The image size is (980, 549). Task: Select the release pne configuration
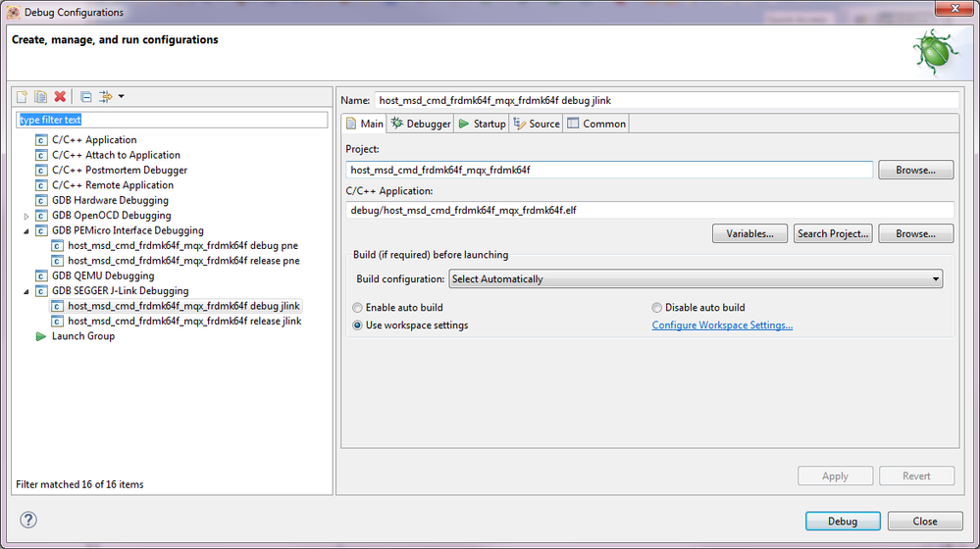click(183, 261)
